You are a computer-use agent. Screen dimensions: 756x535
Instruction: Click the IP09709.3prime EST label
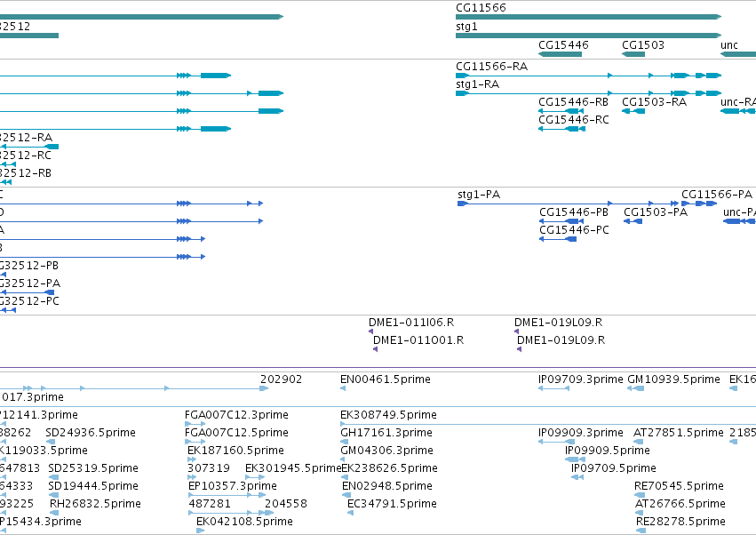(580, 379)
